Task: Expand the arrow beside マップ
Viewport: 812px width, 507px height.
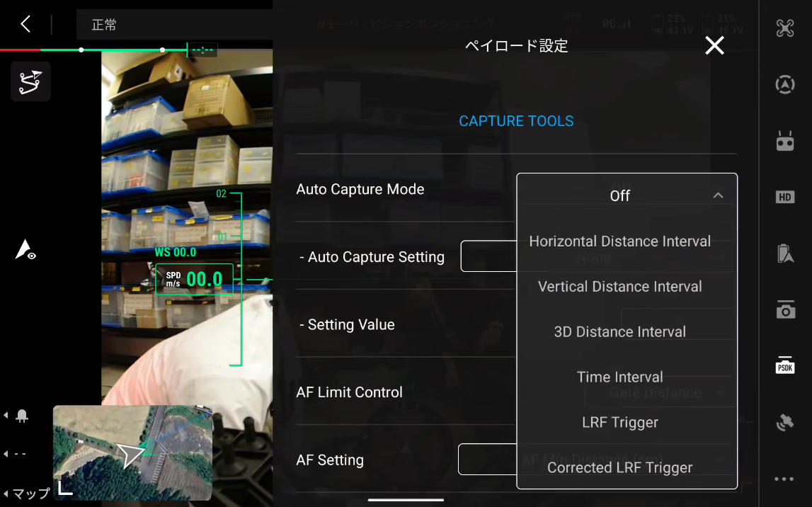Action: tap(6, 494)
